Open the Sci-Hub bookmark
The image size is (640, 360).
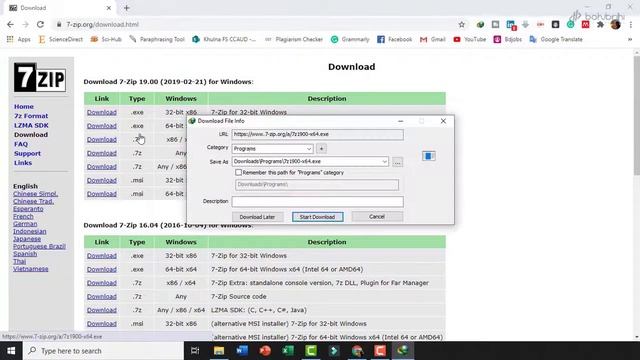coord(106,39)
